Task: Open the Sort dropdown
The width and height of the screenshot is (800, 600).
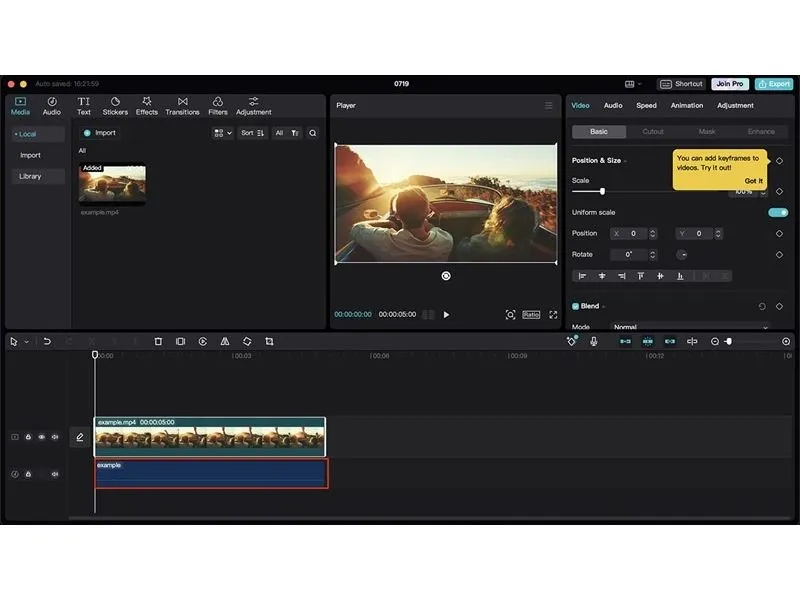Action: [253, 133]
